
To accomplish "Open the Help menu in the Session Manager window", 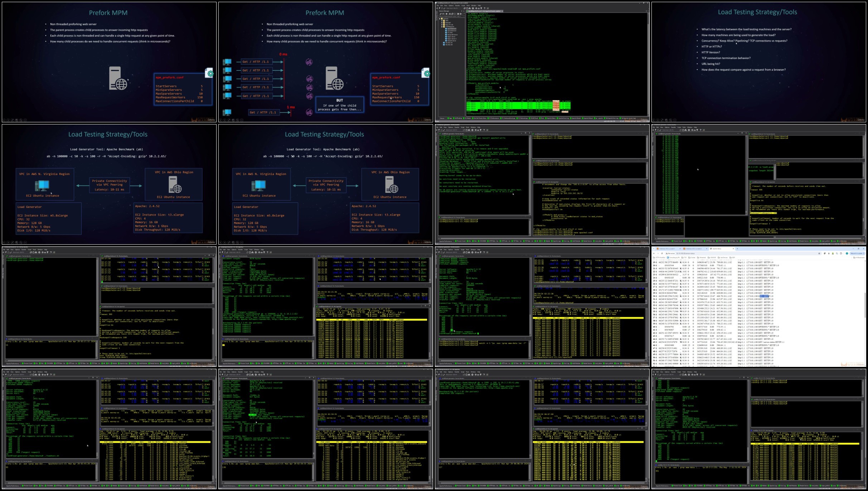I will tap(479, 6).
